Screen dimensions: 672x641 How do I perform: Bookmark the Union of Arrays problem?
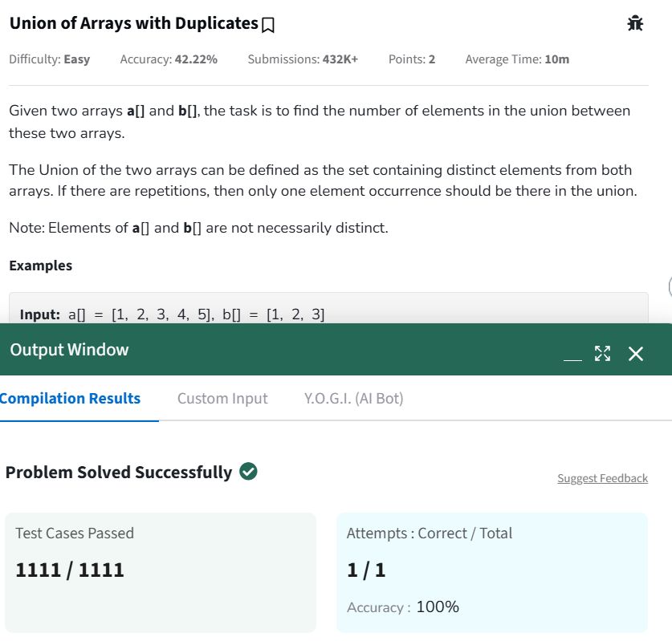[x=268, y=25]
